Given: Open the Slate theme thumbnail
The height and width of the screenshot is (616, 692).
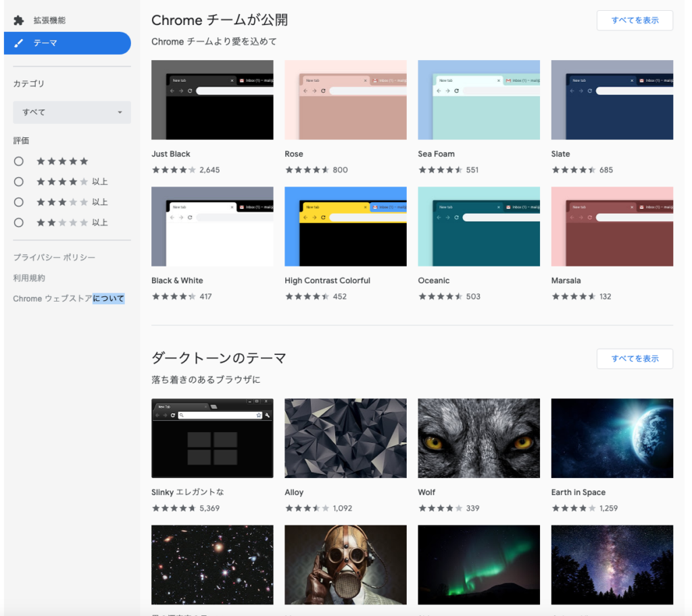Looking at the screenshot, I should [612, 100].
